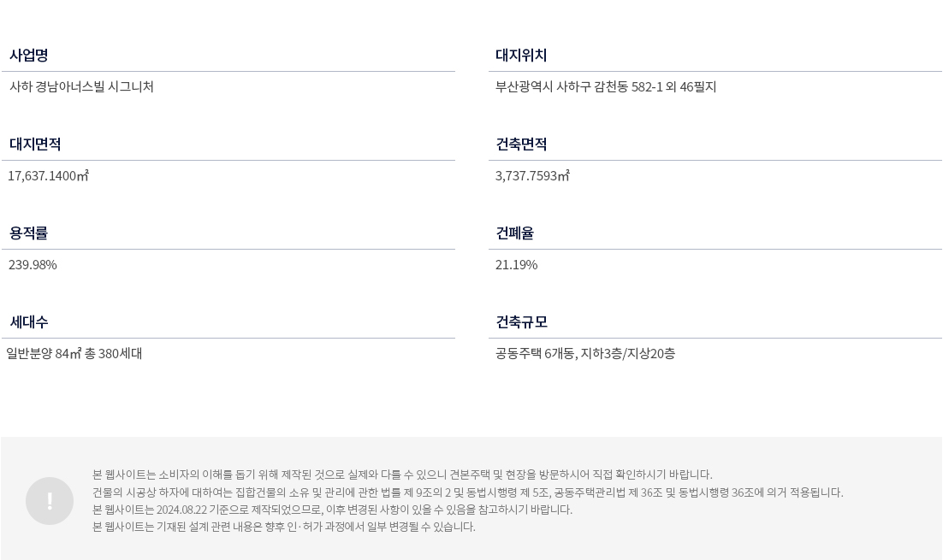The image size is (943, 560).
Task: Click the disclaimer line about 인·허가 과정
Action: click(283, 527)
